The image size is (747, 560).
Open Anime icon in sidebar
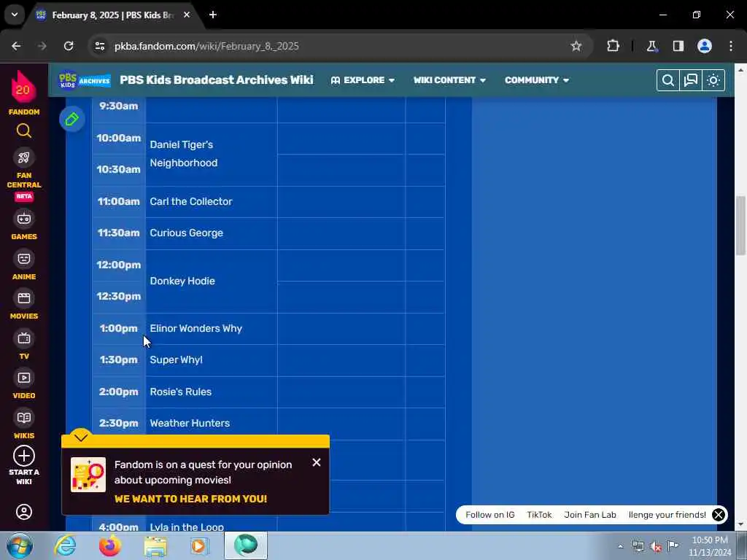[24, 259]
